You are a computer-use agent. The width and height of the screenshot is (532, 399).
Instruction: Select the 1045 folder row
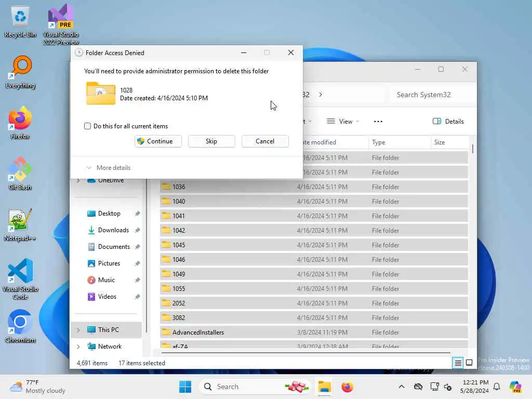point(314,245)
